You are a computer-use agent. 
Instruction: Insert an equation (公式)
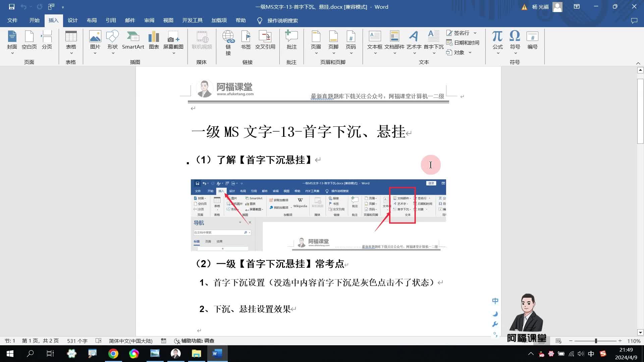pyautogui.click(x=497, y=43)
